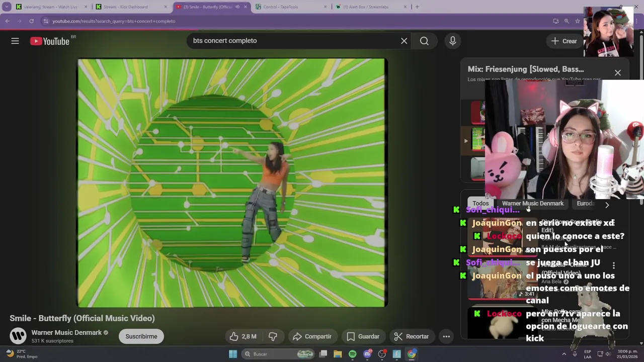This screenshot has height=362, width=644.
Task: Click the Guardar save button
Action: [x=363, y=336]
